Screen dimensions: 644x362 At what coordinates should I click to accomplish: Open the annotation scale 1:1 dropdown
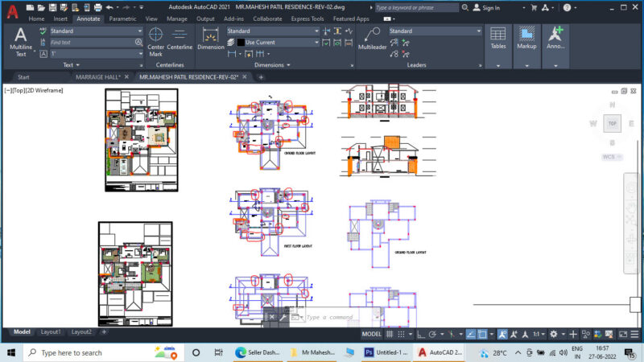[x=539, y=335]
